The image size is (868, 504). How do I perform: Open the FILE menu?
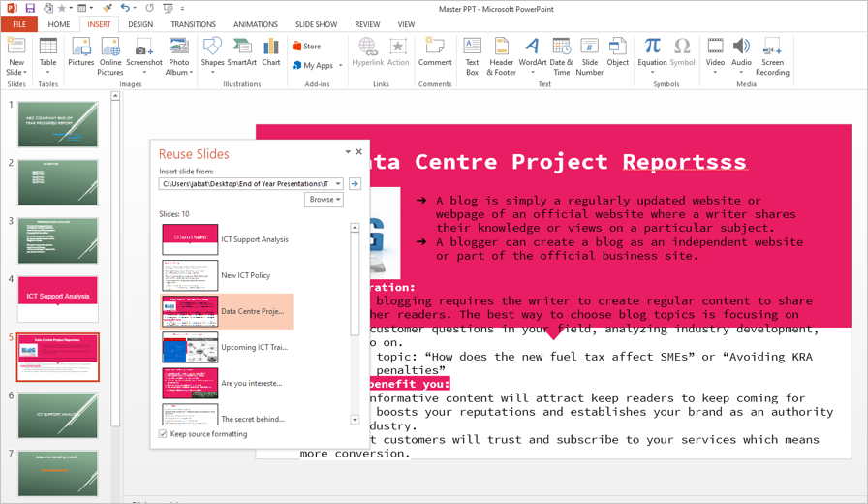[19, 24]
